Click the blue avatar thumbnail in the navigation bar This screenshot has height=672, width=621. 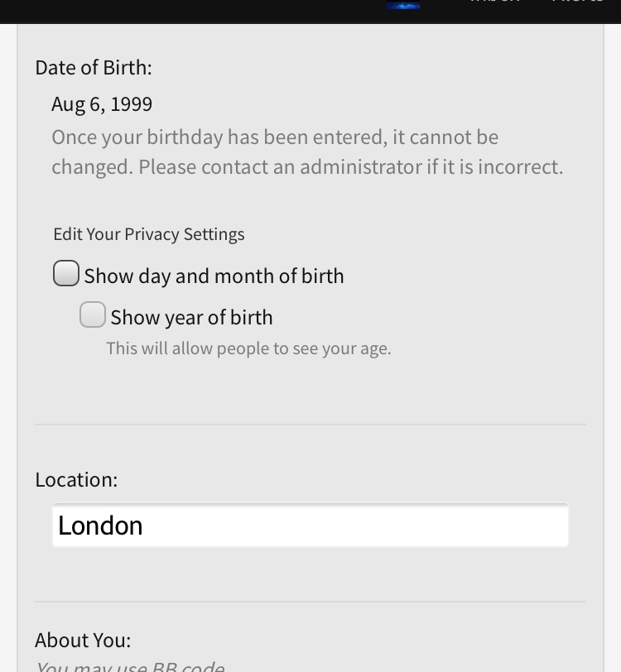click(x=403, y=5)
